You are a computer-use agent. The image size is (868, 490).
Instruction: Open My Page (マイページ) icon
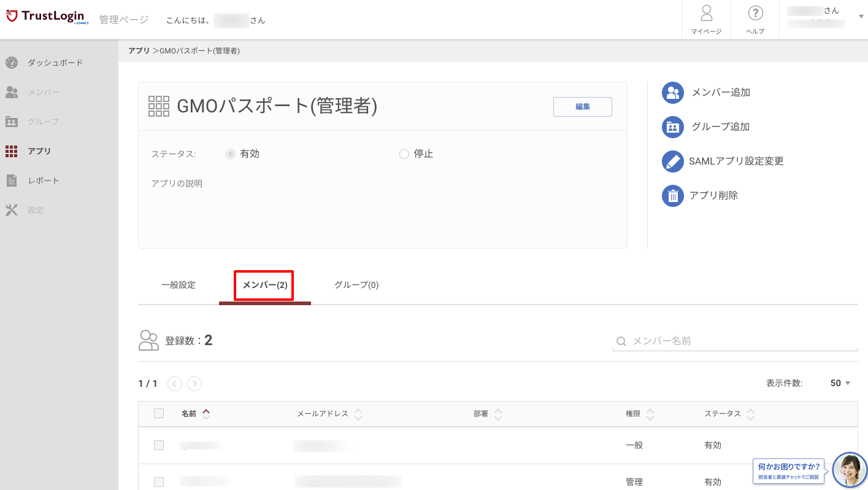(706, 20)
